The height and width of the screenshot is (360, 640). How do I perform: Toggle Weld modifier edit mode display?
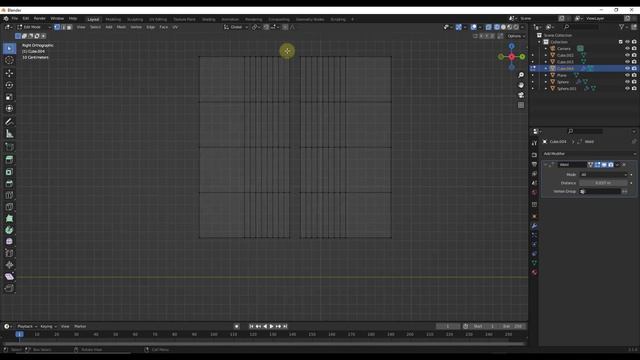point(597,165)
